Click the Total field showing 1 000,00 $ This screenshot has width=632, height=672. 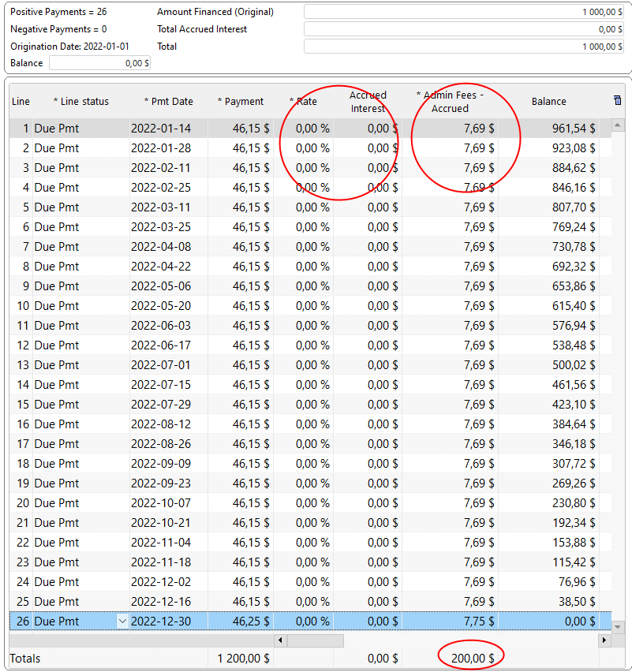click(x=463, y=47)
